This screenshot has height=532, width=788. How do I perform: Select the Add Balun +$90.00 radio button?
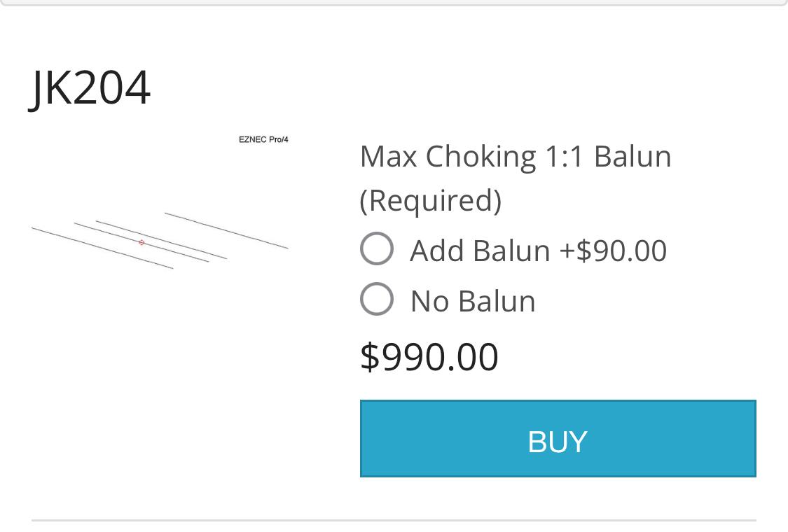coord(377,248)
